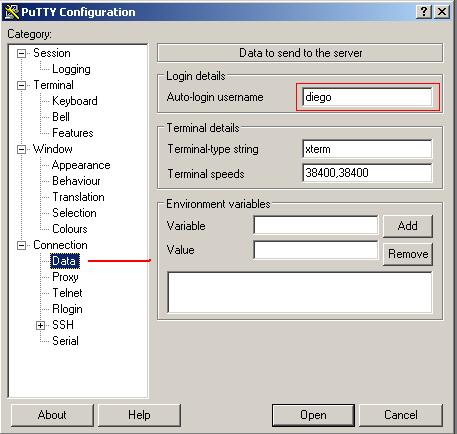Click the Remove variable button
The image size is (457, 434).
408,254
